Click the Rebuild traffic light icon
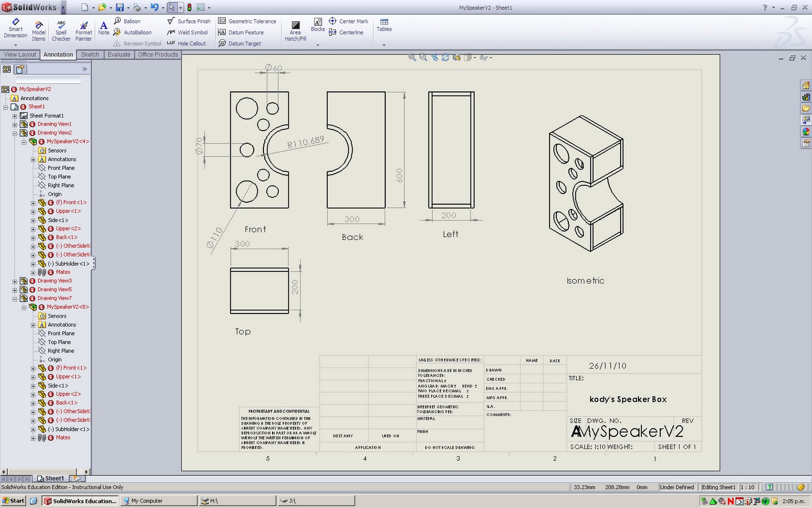The width and height of the screenshot is (812, 508). pyautogui.click(x=189, y=7)
